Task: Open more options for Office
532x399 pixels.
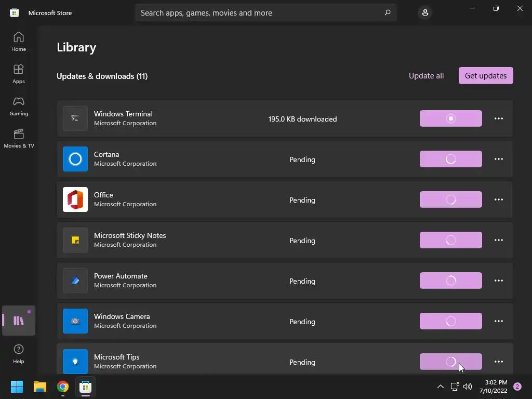Action: coord(498,199)
